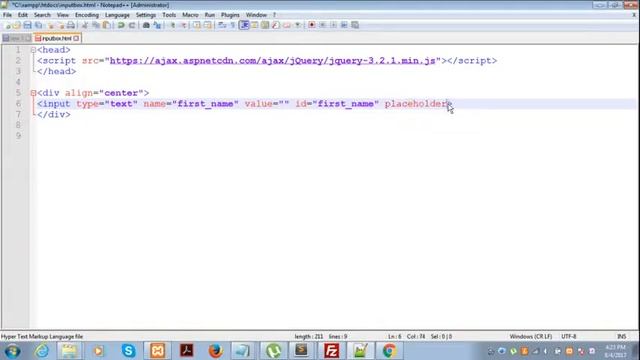Click the Synchronize Vertical Scrolling icon
The height and width of the screenshot is (360, 640).
point(197,25)
